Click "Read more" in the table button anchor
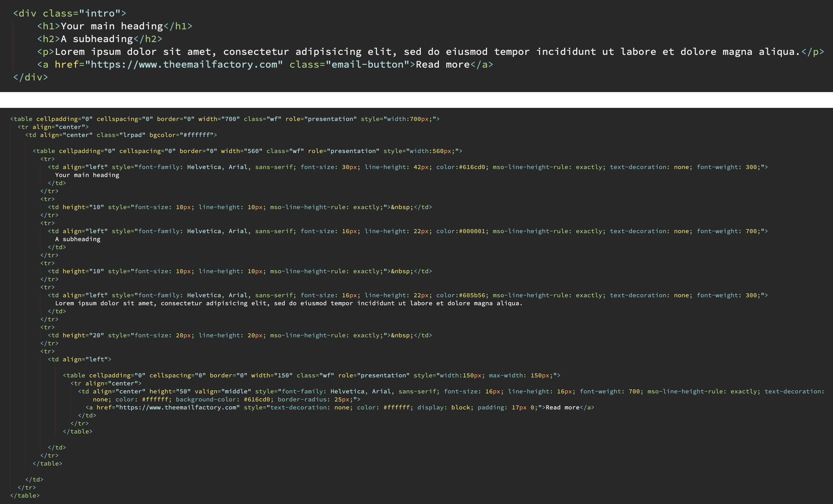This screenshot has height=504, width=833. pos(563,407)
